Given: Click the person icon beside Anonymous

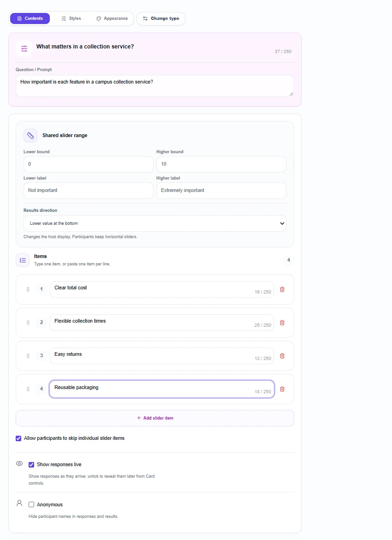Looking at the screenshot, I should 20,504.
